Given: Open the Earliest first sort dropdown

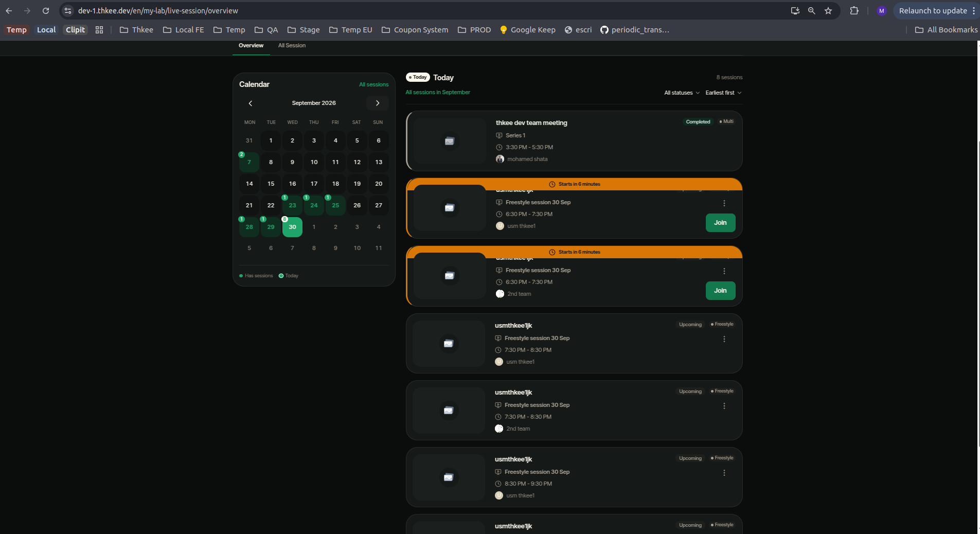Looking at the screenshot, I should 723,93.
